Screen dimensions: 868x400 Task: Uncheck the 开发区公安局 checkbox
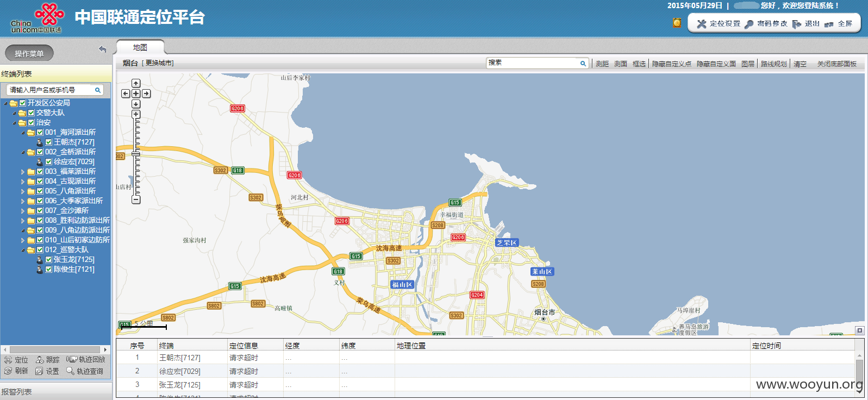tap(22, 103)
